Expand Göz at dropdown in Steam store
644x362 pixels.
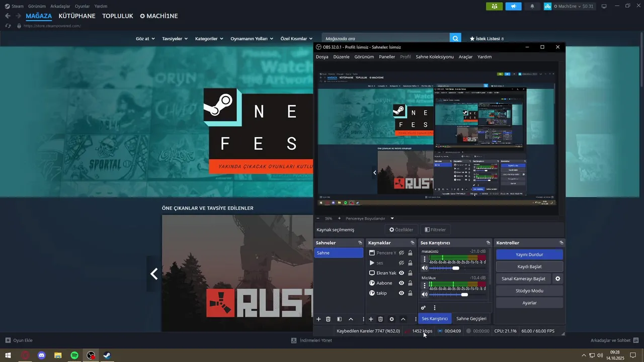pos(145,39)
